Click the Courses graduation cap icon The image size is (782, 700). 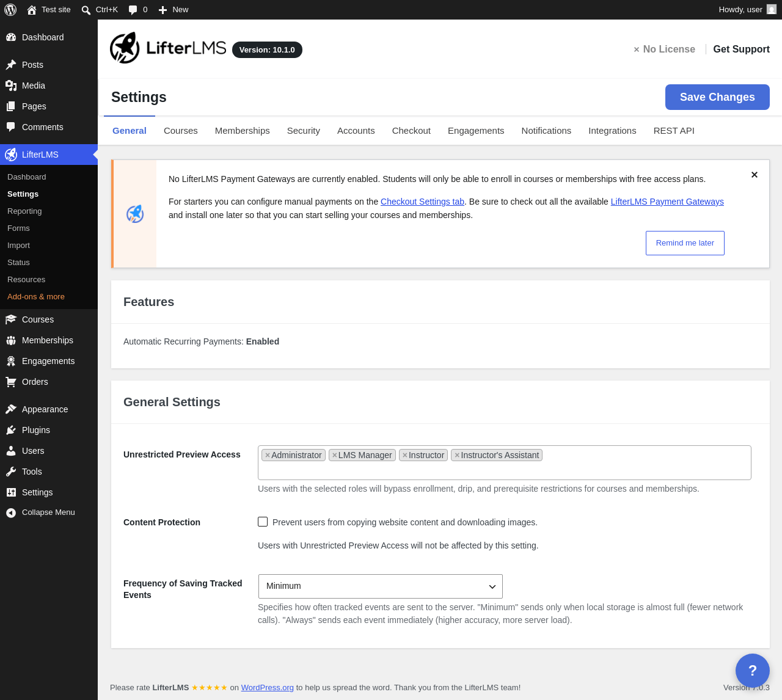[11, 319]
